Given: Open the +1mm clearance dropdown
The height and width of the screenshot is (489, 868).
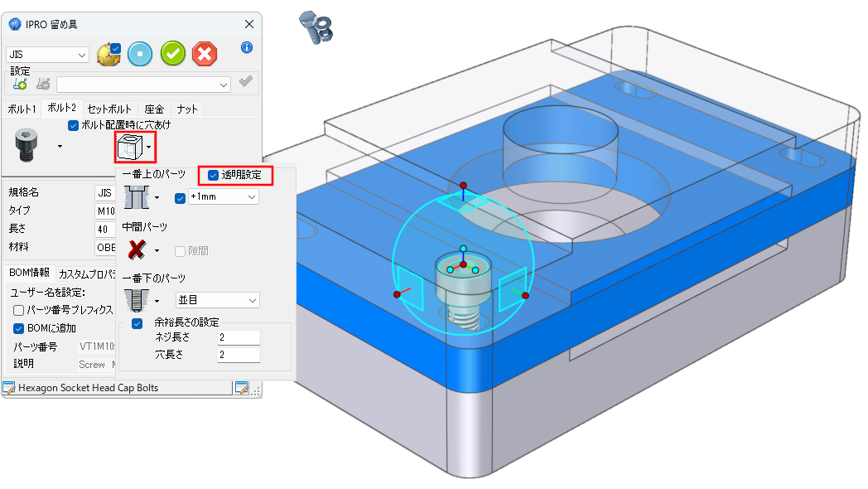Looking at the screenshot, I should 224,197.
